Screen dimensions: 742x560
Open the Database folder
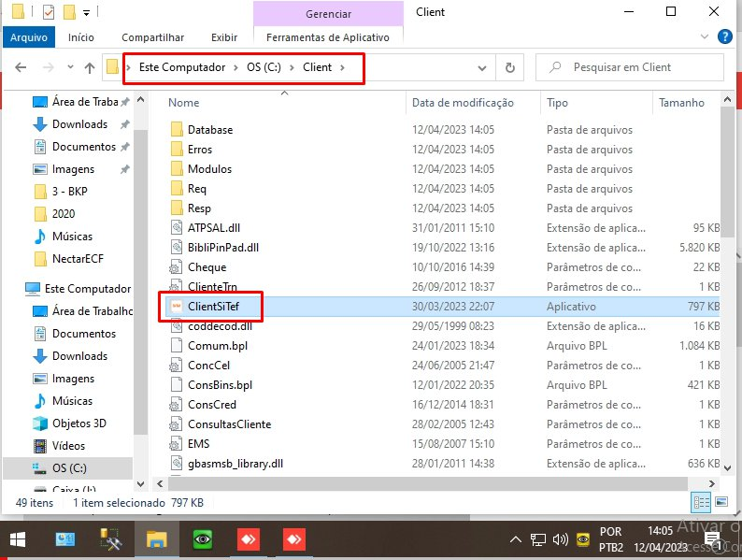point(209,130)
